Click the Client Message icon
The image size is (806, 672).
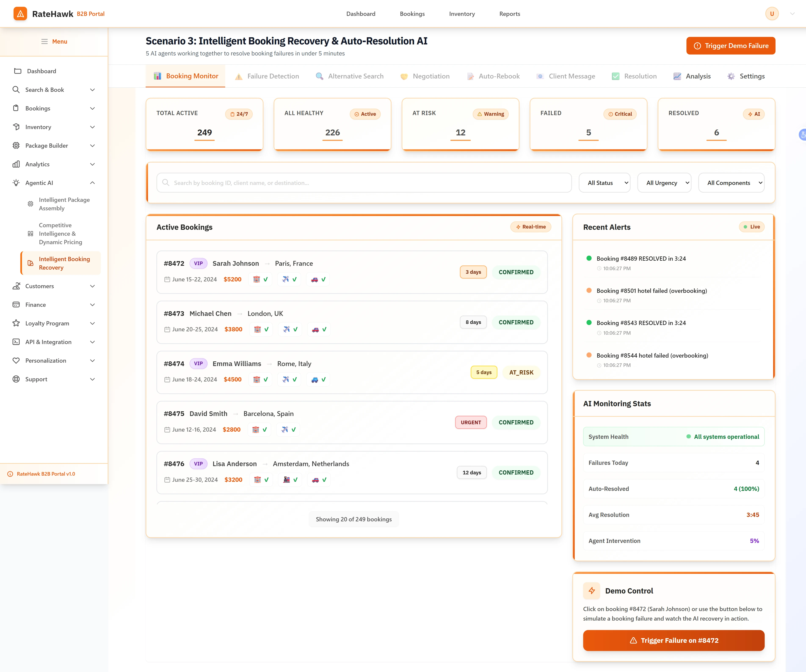(x=540, y=76)
